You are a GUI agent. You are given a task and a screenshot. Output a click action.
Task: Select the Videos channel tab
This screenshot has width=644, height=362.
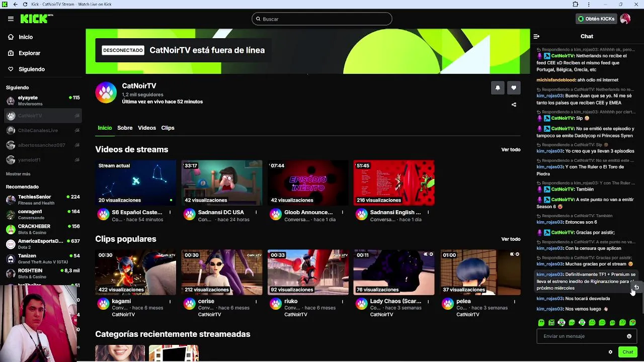coord(147,128)
